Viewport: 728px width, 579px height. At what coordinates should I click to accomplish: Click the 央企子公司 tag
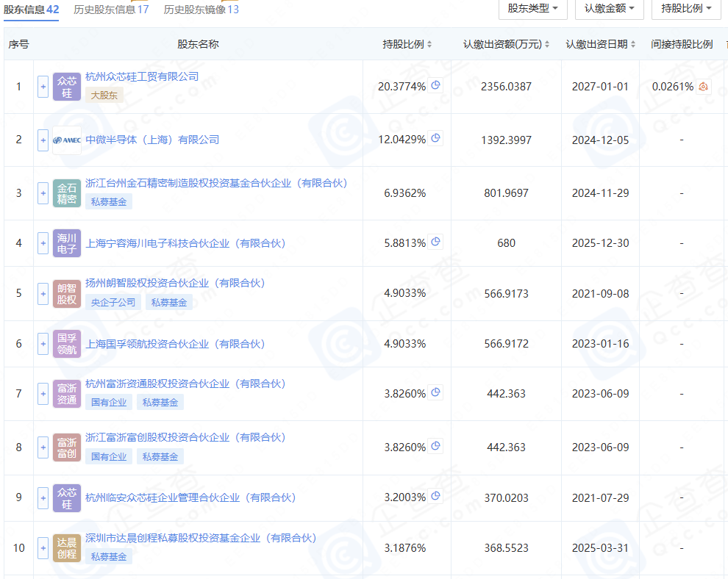[113, 303]
